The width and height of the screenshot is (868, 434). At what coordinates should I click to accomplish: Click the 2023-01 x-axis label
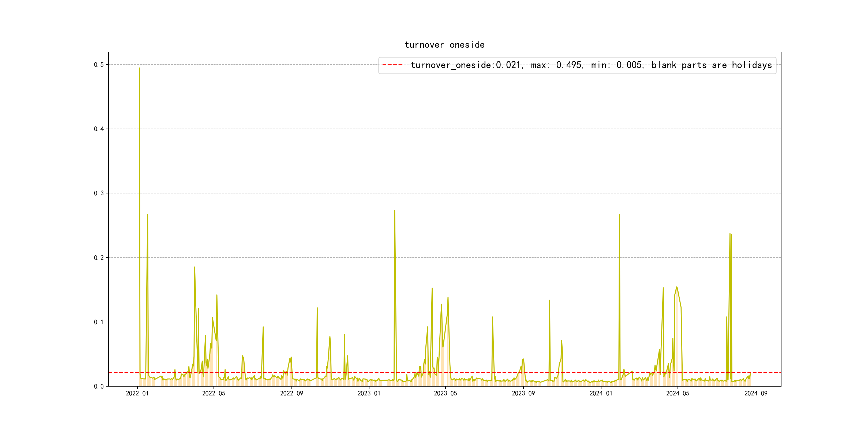coord(369,394)
